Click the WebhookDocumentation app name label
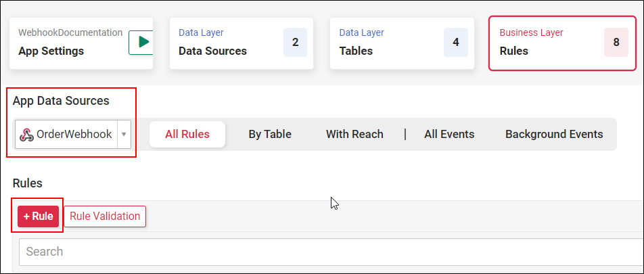The height and width of the screenshot is (274, 644). pyautogui.click(x=70, y=32)
